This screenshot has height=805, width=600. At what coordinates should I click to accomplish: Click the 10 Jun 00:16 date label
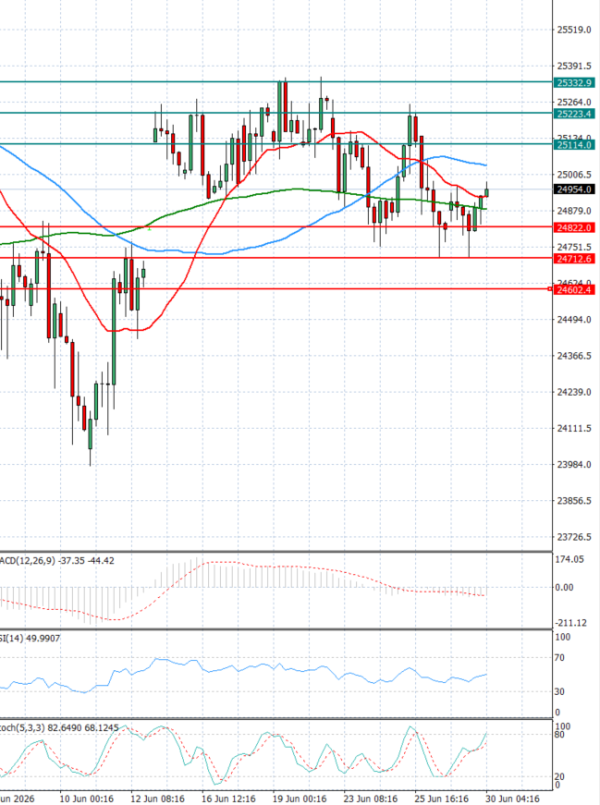(87, 799)
